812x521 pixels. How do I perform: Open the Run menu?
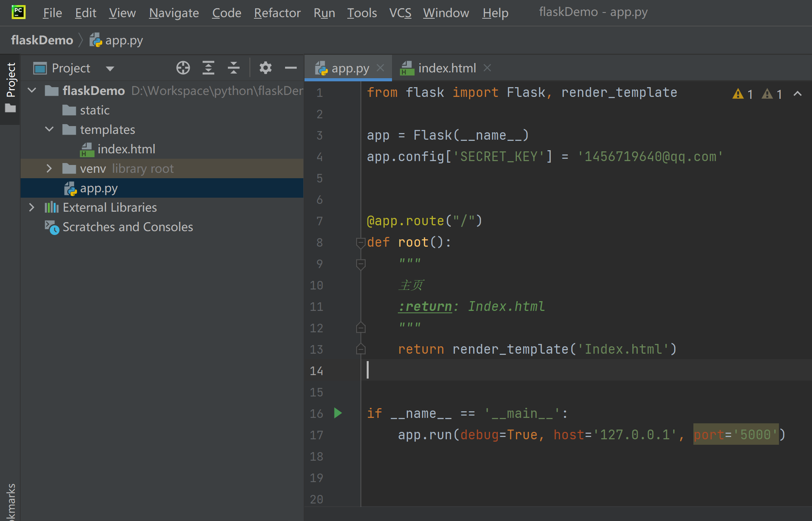click(x=324, y=13)
